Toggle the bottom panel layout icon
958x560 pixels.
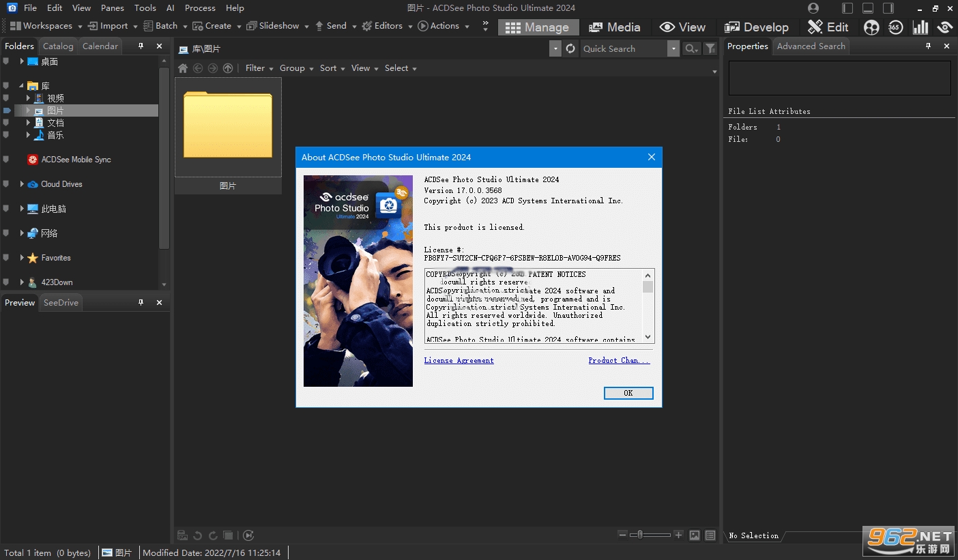click(x=868, y=8)
